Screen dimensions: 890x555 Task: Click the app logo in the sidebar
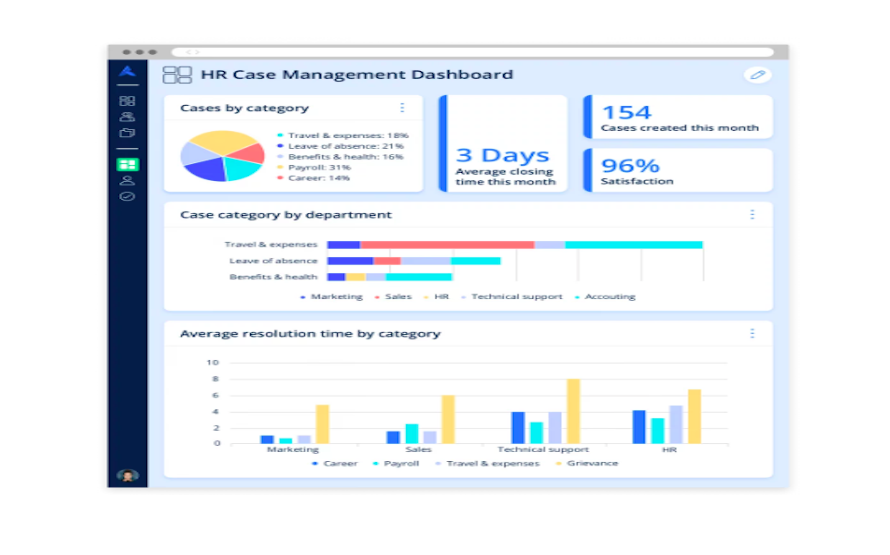tap(127, 72)
